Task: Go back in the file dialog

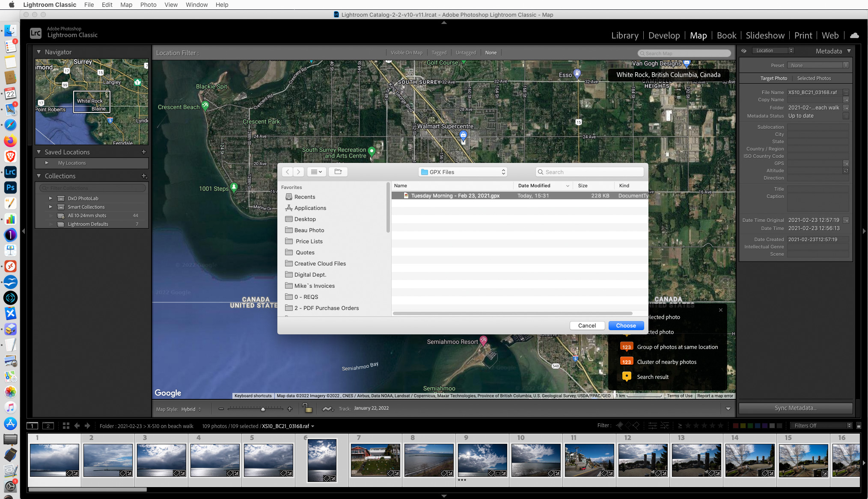Action: click(x=288, y=172)
